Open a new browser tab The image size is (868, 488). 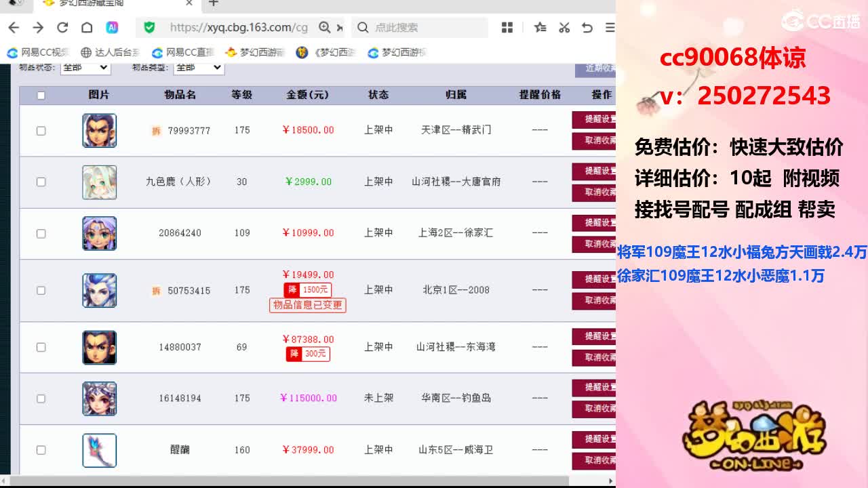(x=214, y=3)
